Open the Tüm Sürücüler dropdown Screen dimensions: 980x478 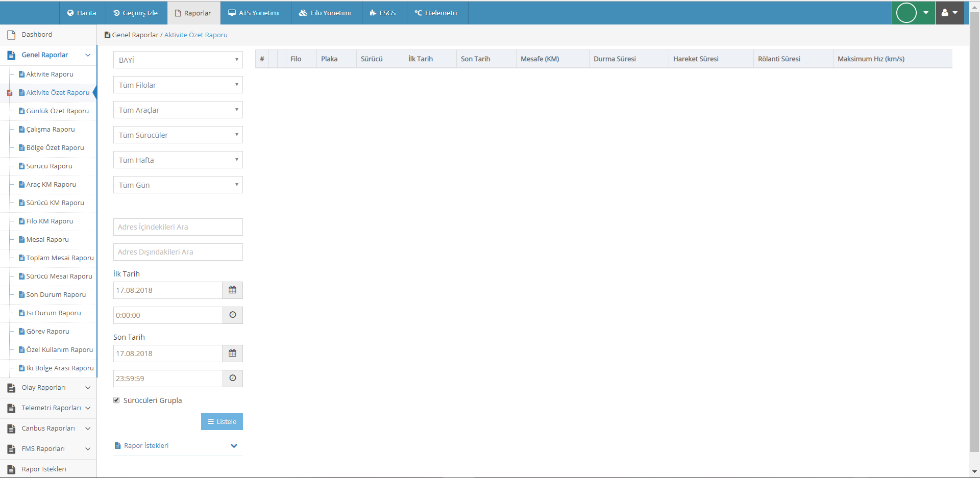(x=178, y=135)
